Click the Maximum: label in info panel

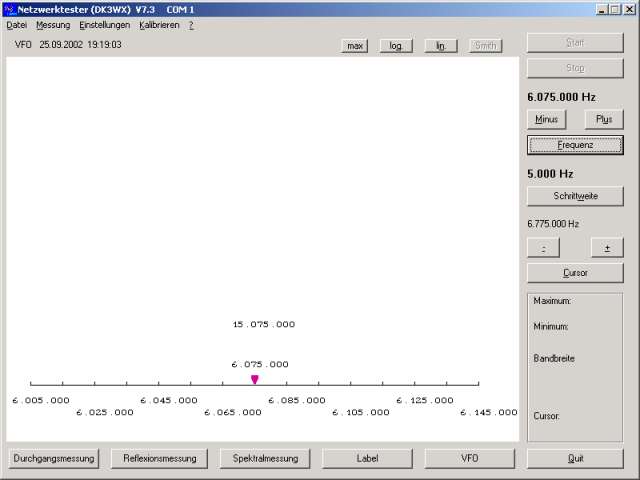[552, 301]
